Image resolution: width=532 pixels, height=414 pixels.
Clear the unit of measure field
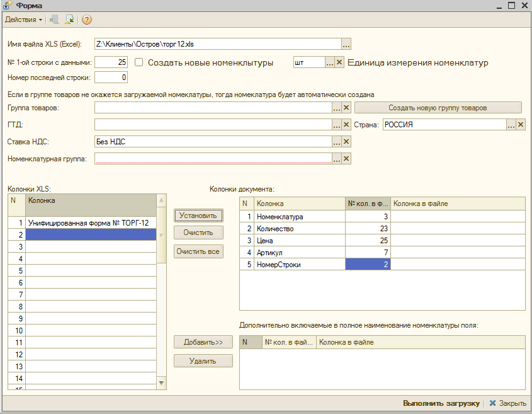tap(339, 62)
